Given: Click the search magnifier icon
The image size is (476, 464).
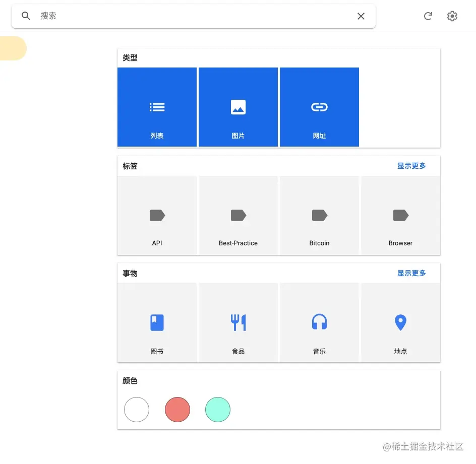Looking at the screenshot, I should [x=26, y=16].
